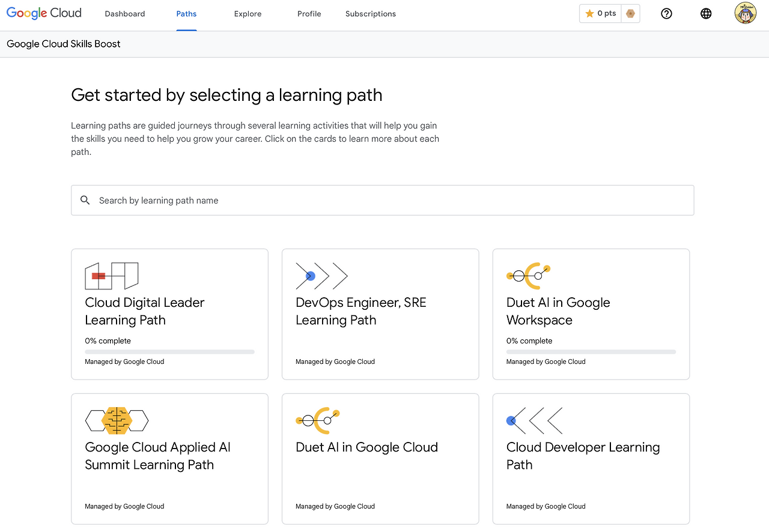The height and width of the screenshot is (532, 769).
Task: Open Duet AI in Google Cloud title
Action: (x=367, y=447)
